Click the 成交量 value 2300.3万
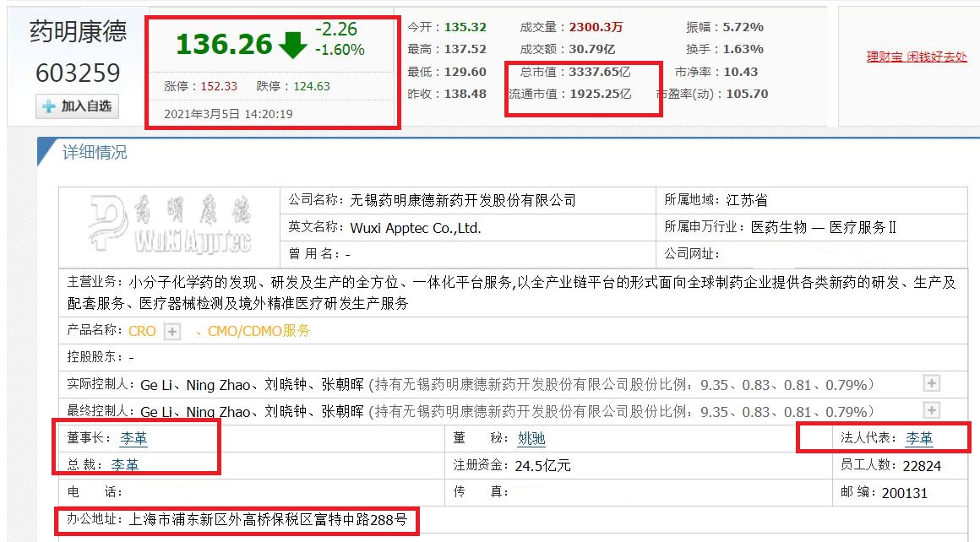The image size is (980, 542). (x=596, y=28)
